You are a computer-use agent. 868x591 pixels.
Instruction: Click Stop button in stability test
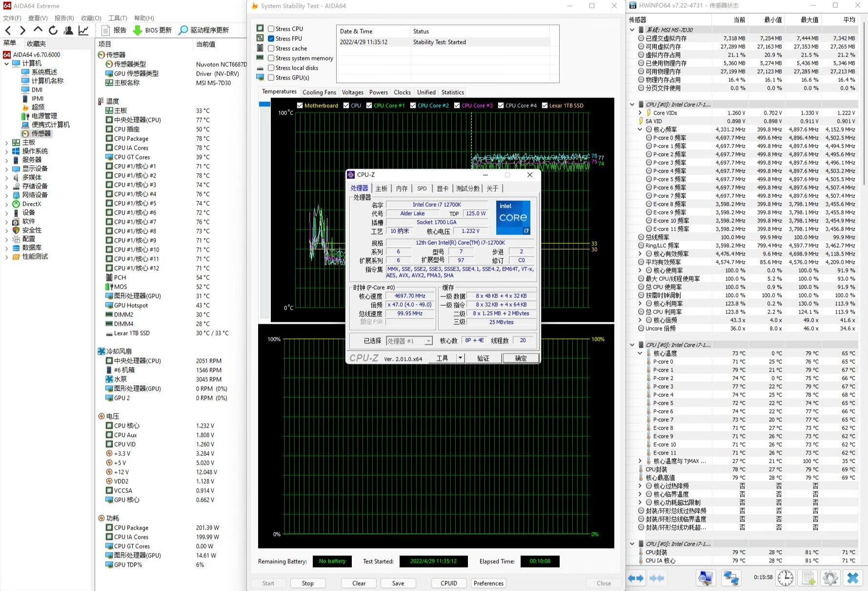pos(308,583)
